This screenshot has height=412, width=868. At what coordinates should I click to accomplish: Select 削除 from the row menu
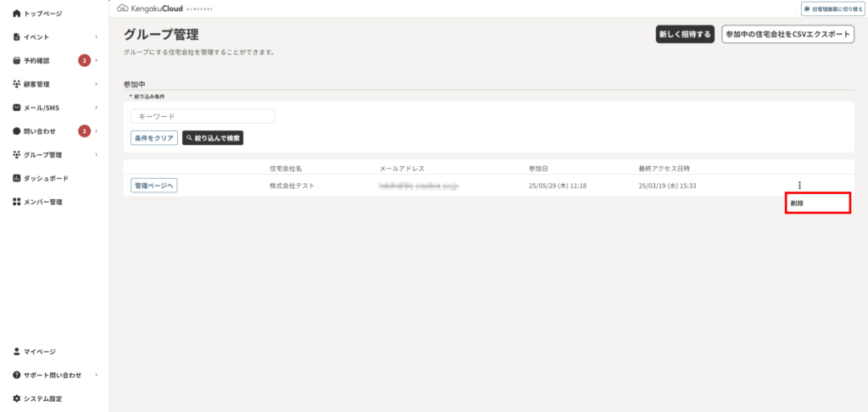tap(798, 203)
